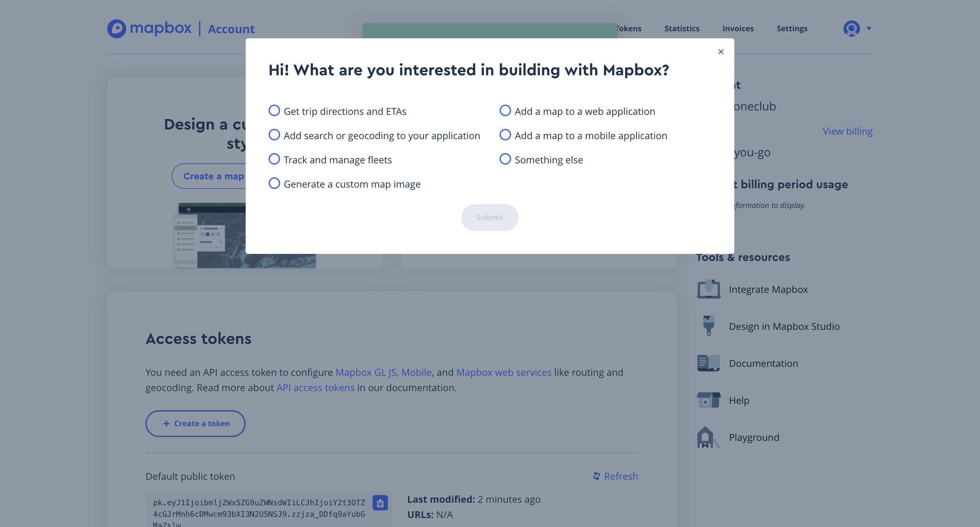The width and height of the screenshot is (980, 527).
Task: Open the Documentation resource link
Action: click(x=763, y=363)
